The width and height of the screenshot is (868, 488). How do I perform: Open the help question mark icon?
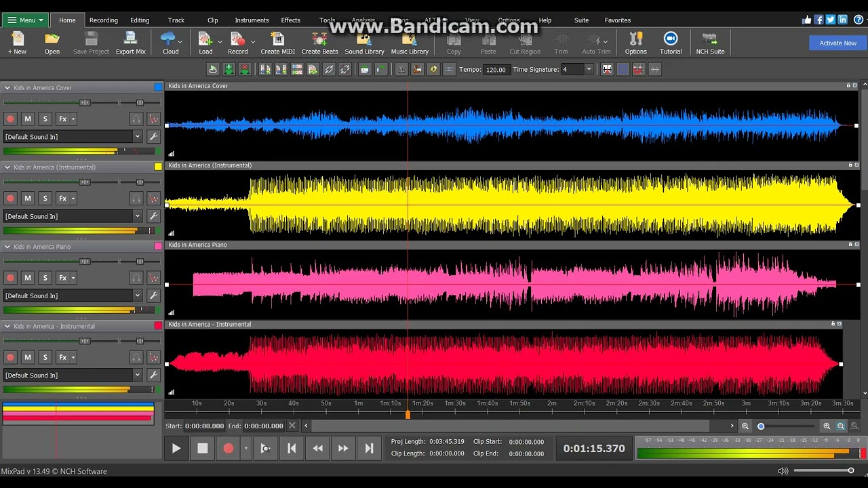coord(859,20)
